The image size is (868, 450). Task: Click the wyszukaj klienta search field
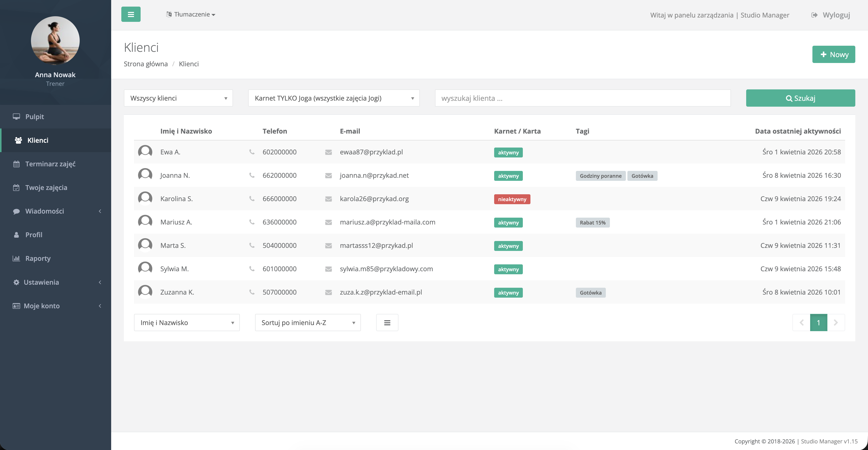[582, 98]
